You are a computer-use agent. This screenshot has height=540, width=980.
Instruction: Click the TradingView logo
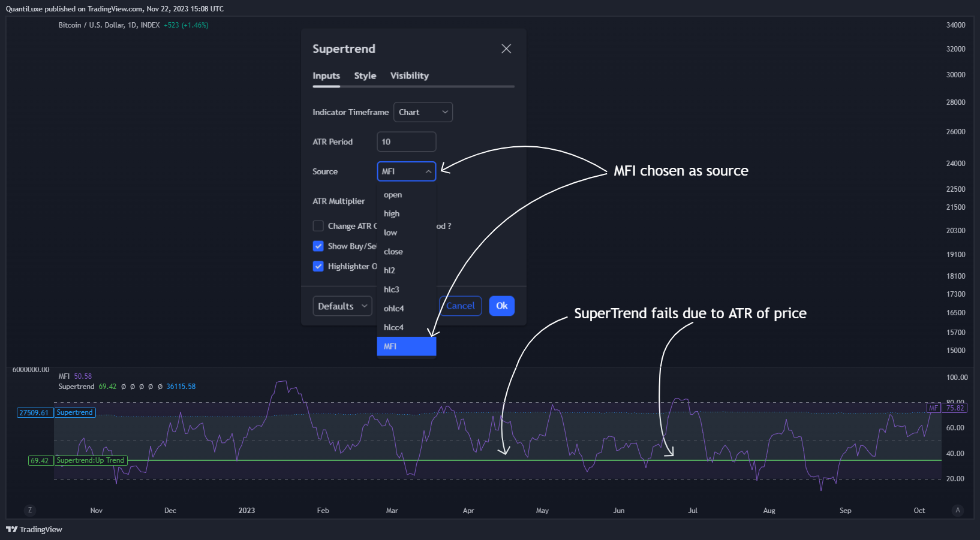(34, 529)
